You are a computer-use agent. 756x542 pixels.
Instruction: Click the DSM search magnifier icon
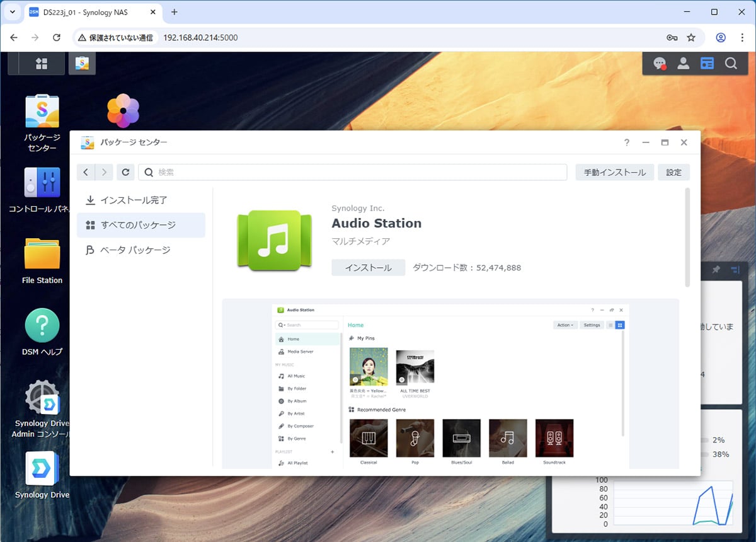click(x=731, y=63)
